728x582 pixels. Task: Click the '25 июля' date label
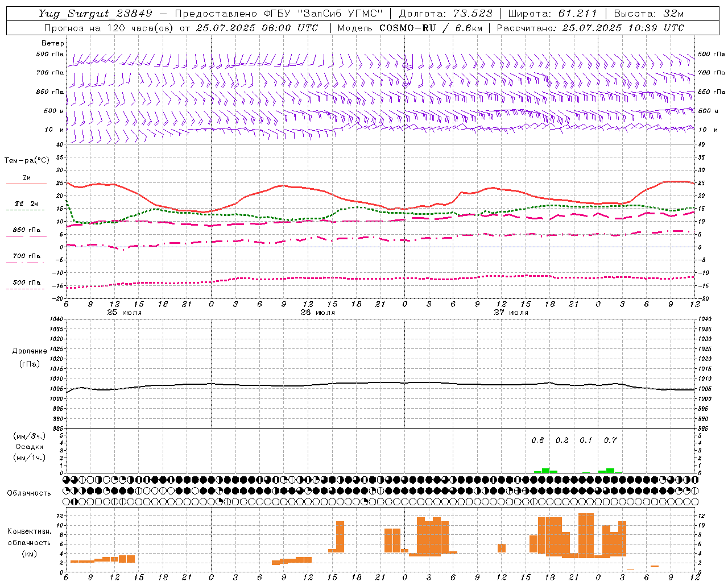pos(125,313)
